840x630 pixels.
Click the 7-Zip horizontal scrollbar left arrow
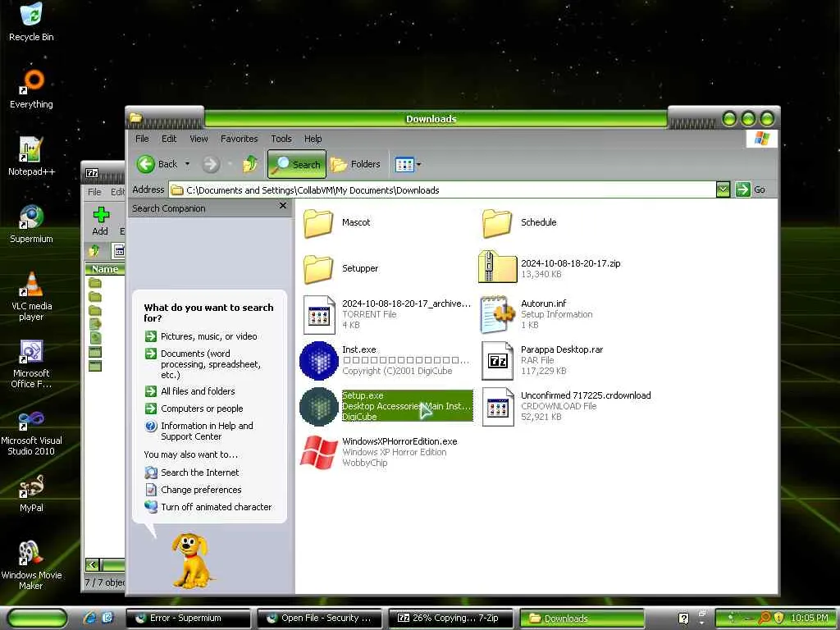92,564
